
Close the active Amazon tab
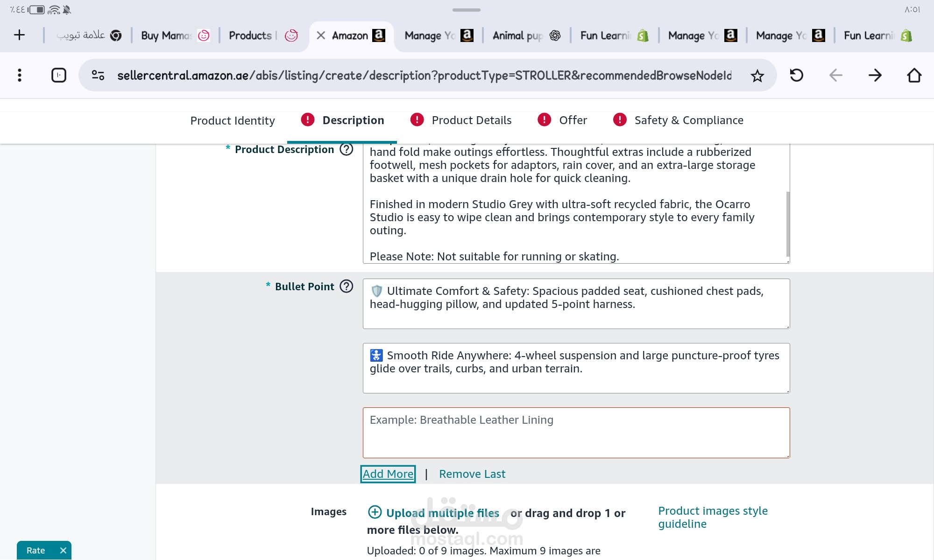[x=321, y=35]
